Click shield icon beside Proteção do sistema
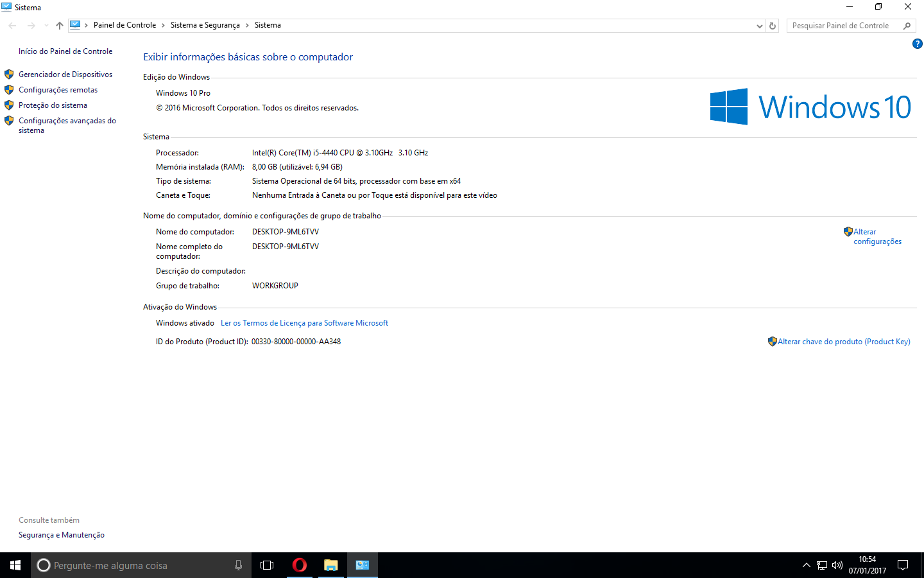Screen dimensions: 924x578 9,105
